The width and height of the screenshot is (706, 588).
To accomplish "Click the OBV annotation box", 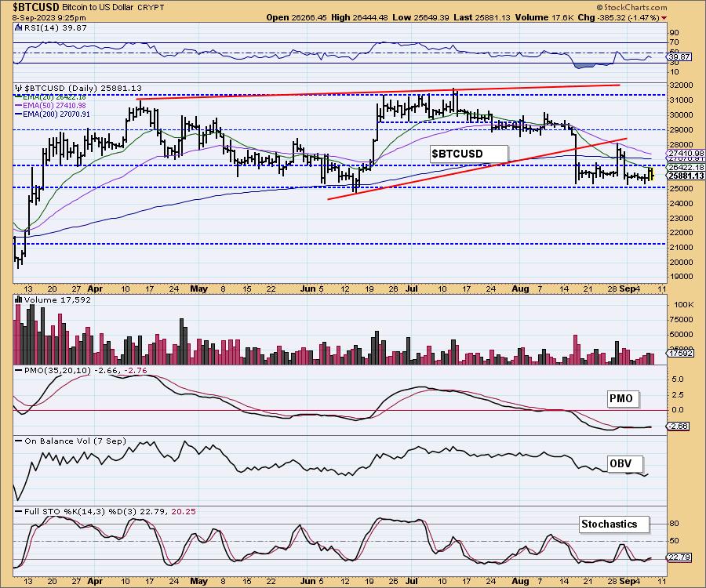I will coord(625,463).
